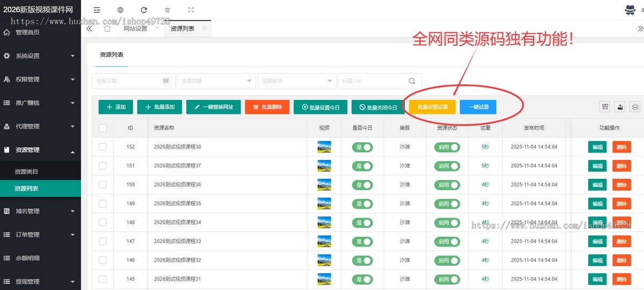644x290 pixels.
Task: Toggle 启用 status switch for ID 151
Action: tap(447, 166)
